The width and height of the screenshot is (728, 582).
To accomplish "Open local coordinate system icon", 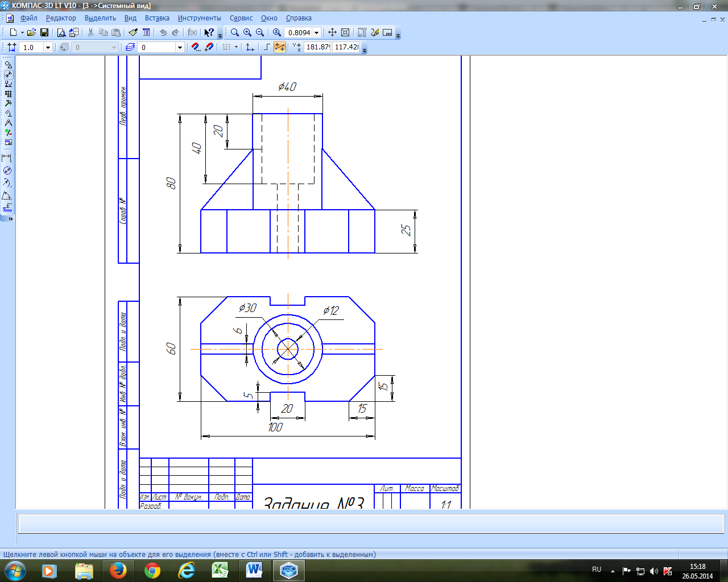I will tap(250, 47).
